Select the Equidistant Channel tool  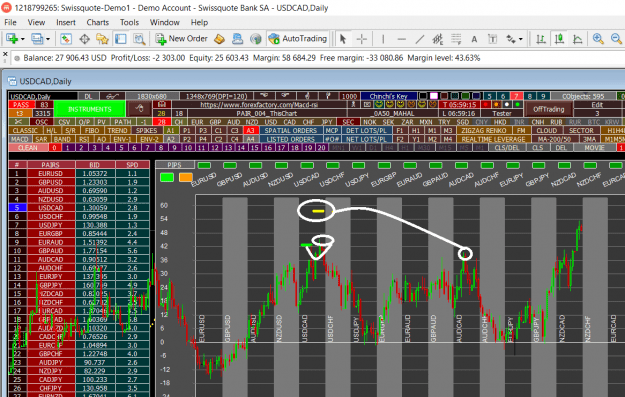438,39
